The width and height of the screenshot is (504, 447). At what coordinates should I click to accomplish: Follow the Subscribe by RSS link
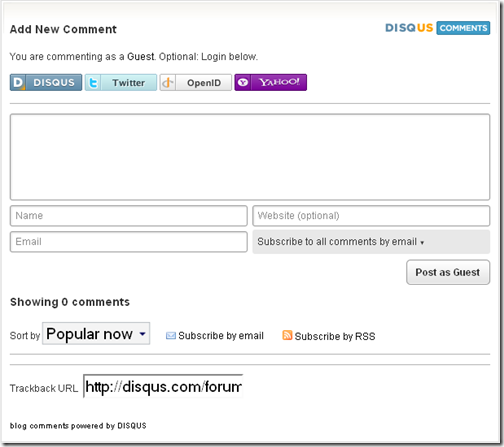pos(335,336)
